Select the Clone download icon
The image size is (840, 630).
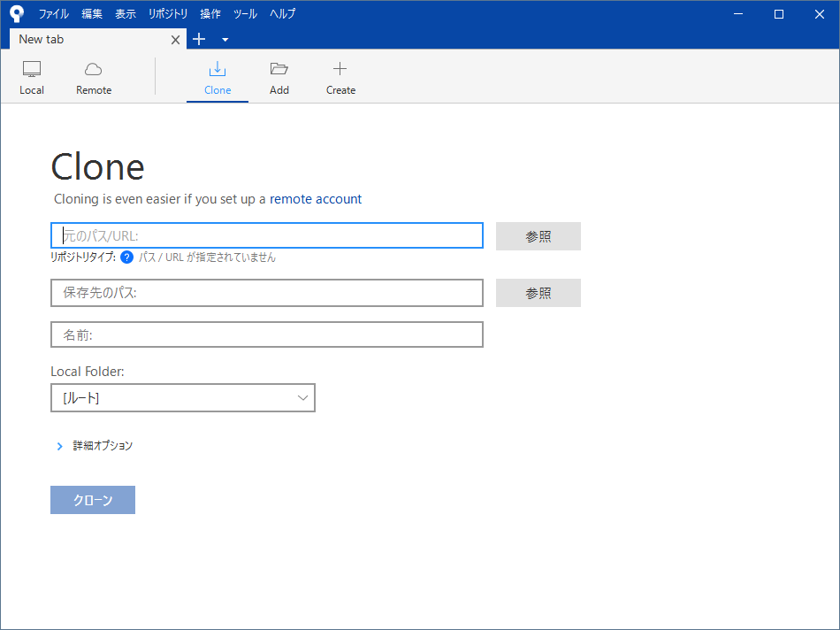218,70
